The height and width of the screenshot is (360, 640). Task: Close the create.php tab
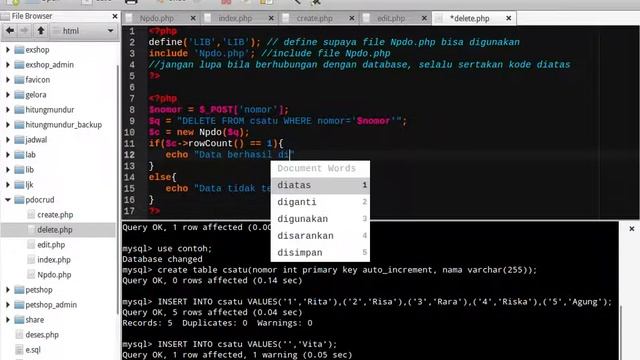pyautogui.click(x=352, y=18)
